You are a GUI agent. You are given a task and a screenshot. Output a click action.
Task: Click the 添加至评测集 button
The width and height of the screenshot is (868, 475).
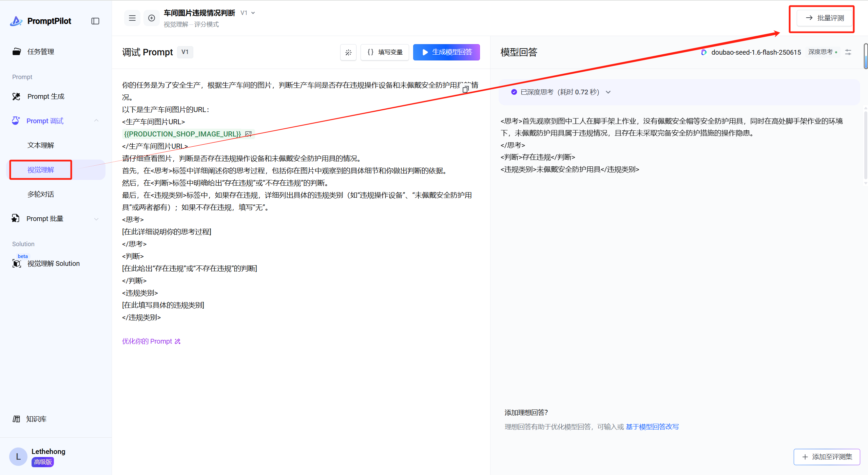pyautogui.click(x=827, y=457)
